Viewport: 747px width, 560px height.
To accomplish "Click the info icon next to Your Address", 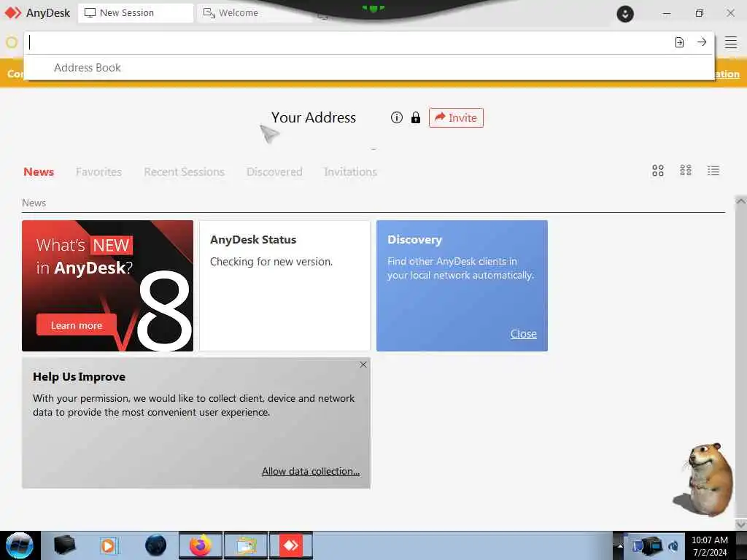I will pyautogui.click(x=396, y=117).
